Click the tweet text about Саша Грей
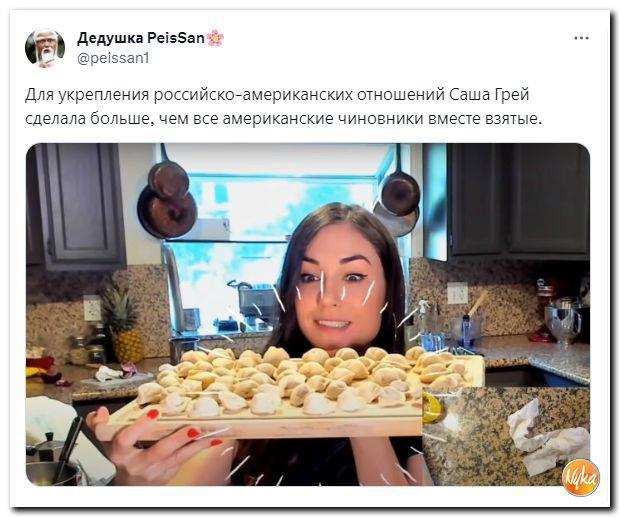Screen dimensions: 621x518 click(x=283, y=107)
